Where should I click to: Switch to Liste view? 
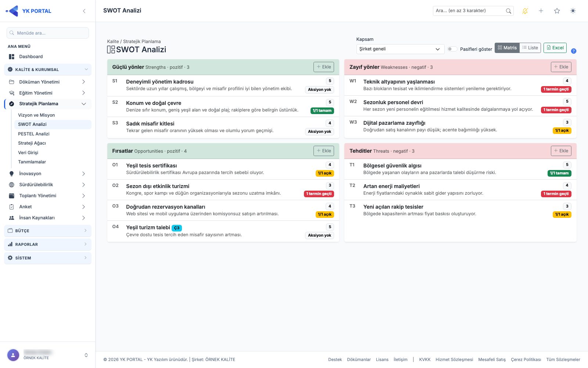click(x=530, y=48)
